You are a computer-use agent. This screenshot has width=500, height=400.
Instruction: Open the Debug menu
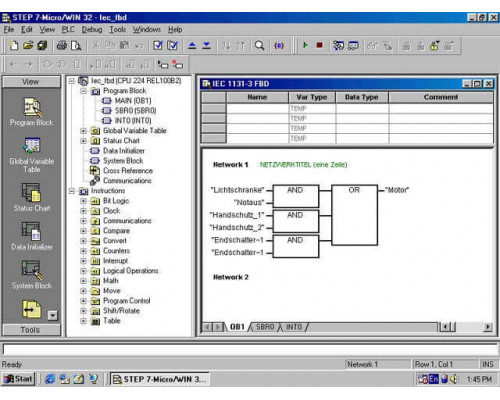click(92, 30)
